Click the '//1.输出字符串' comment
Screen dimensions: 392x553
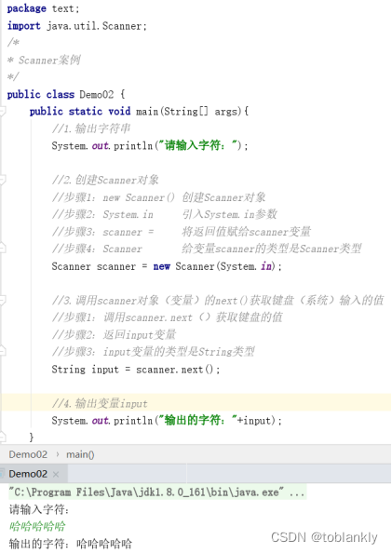[x=91, y=128]
